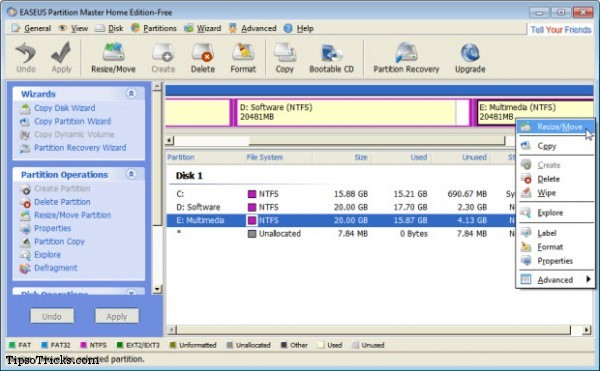Select the E: Multimedia partition block
This screenshot has width=600, height=371.
tap(534, 112)
